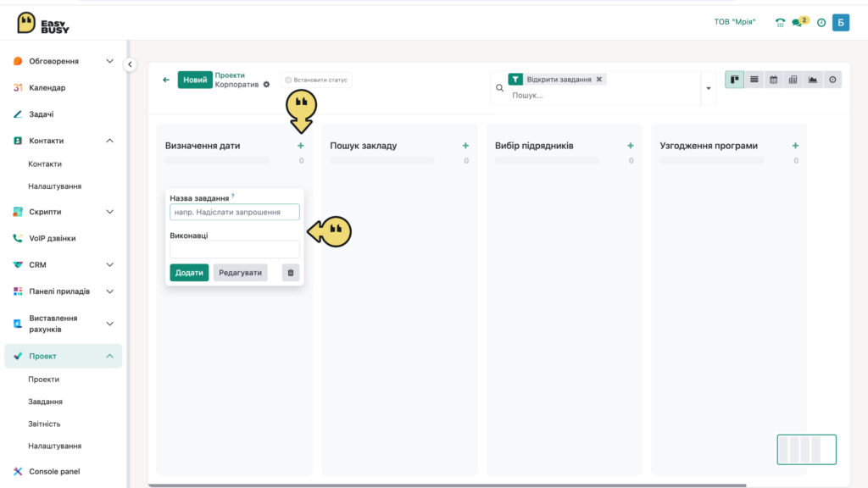The width and height of the screenshot is (868, 488).
Task: Open chat messages icon with badge
Action: [800, 22]
